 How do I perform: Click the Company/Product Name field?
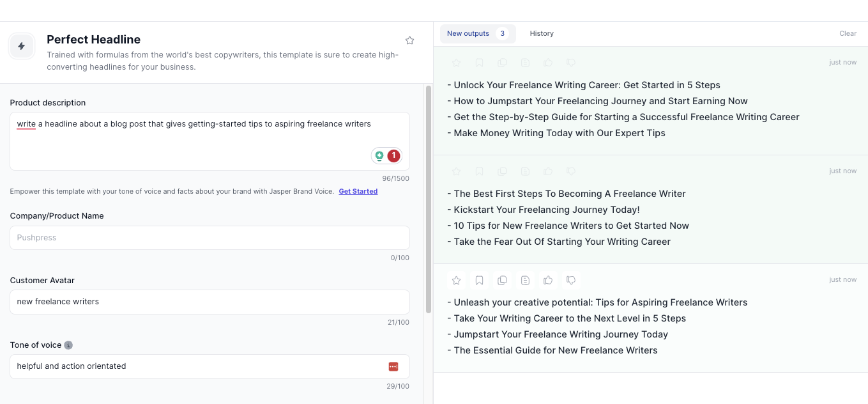(209, 238)
